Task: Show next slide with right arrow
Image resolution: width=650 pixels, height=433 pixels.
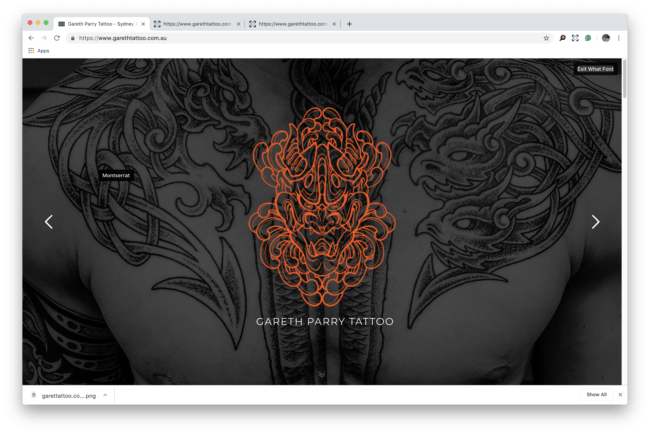Action: pos(595,222)
